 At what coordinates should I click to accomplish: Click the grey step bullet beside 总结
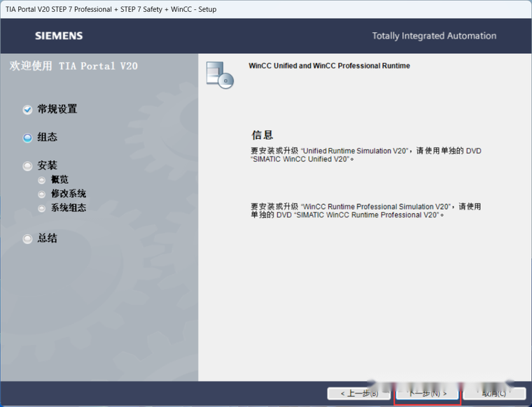coord(28,238)
